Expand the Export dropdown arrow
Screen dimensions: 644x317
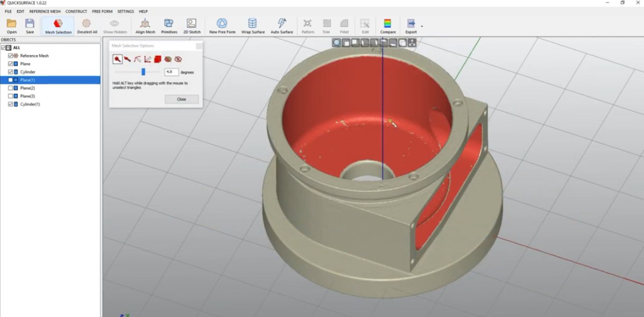(x=422, y=26)
